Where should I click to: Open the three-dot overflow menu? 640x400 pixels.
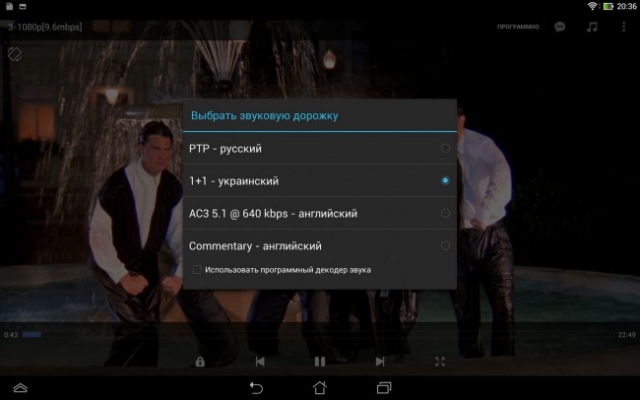click(x=622, y=26)
